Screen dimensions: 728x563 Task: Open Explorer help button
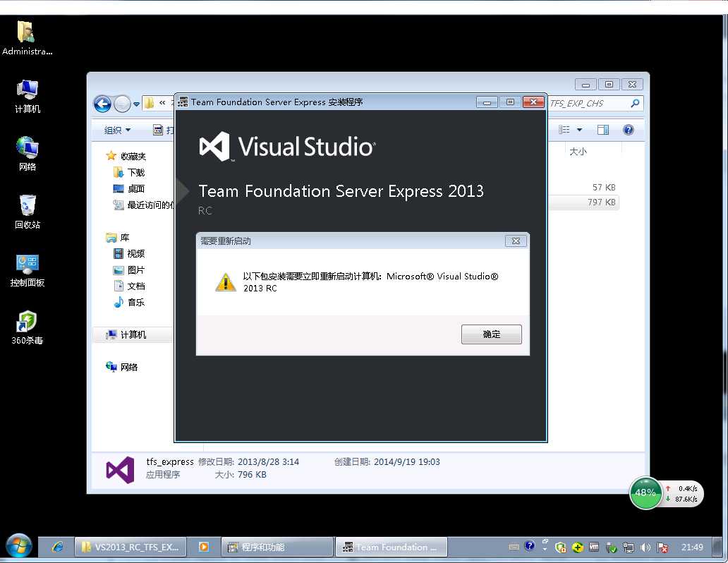coord(628,130)
